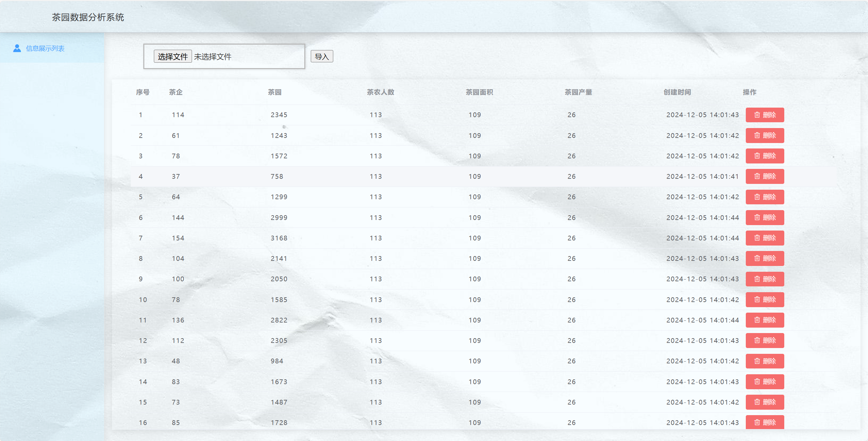The image size is (868, 441).
Task: Delete row 7 with 茶园 3168
Action: pos(765,238)
